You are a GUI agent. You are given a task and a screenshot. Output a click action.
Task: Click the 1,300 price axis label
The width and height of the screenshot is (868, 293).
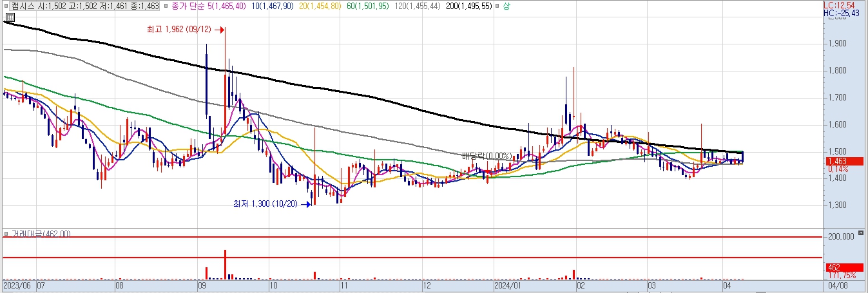tap(838, 205)
